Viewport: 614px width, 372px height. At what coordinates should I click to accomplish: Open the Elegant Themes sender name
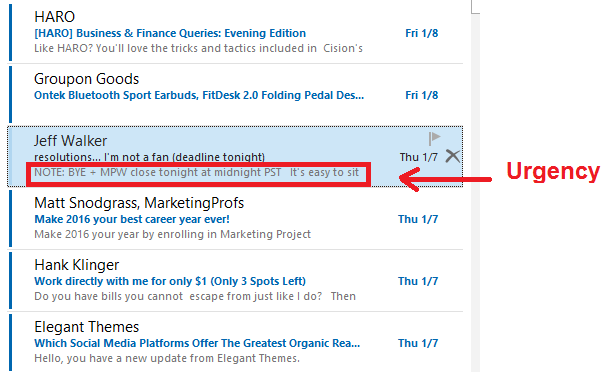click(x=87, y=327)
